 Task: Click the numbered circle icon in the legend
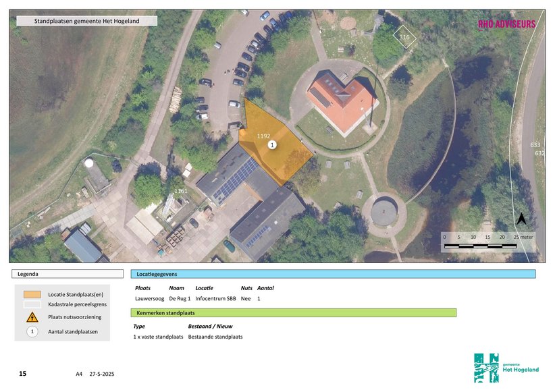click(x=32, y=331)
